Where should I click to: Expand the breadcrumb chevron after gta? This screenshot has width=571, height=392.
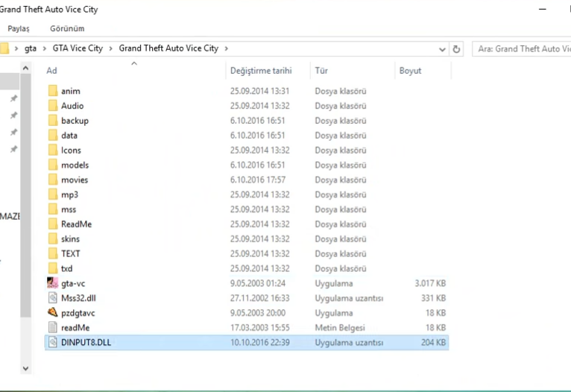[x=44, y=48]
